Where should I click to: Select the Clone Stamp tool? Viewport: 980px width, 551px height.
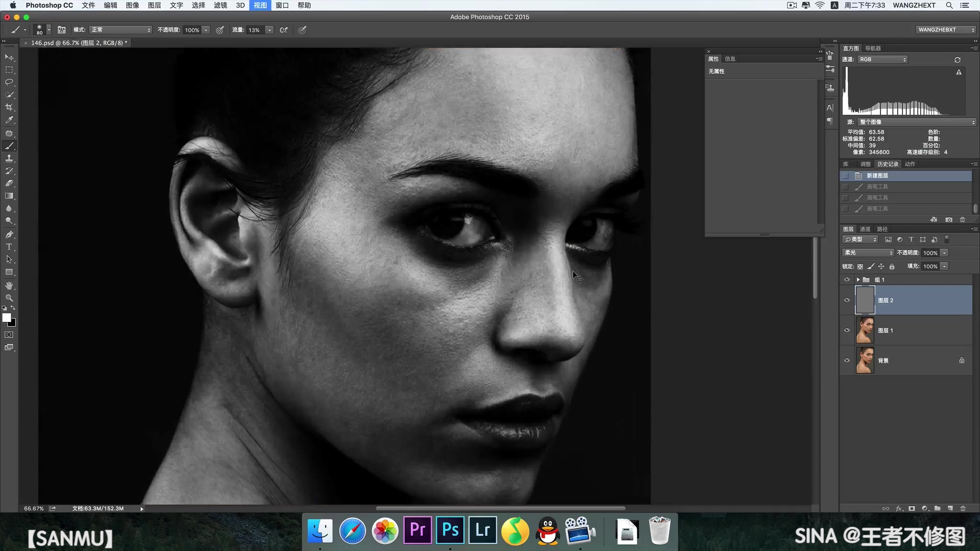click(9, 158)
